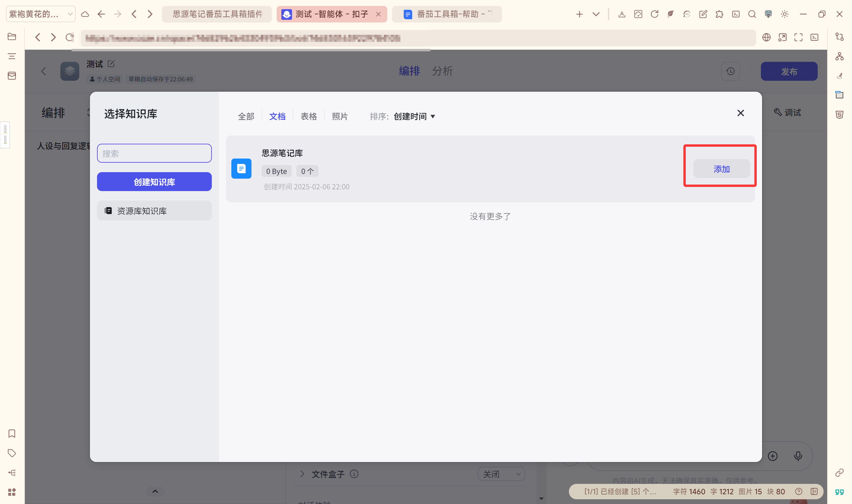Open the 创建时间 sort dropdown
Image resolution: width=852 pixels, height=504 pixels.
[x=414, y=117]
